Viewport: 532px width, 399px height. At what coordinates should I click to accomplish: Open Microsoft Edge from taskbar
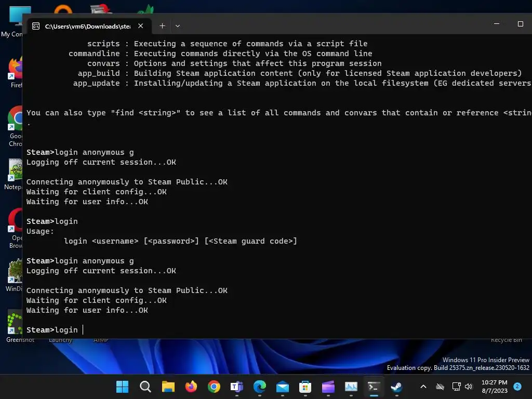260,387
